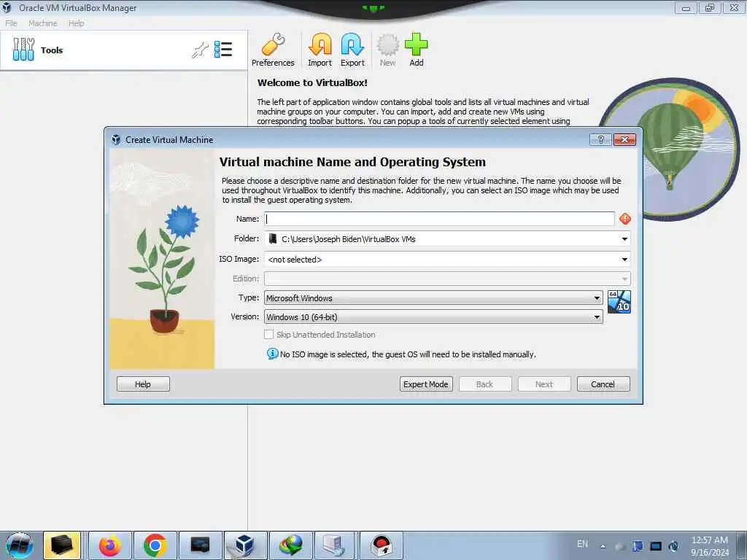Image resolution: width=747 pixels, height=560 pixels.
Task: Switch to Expert Mode
Action: click(426, 384)
